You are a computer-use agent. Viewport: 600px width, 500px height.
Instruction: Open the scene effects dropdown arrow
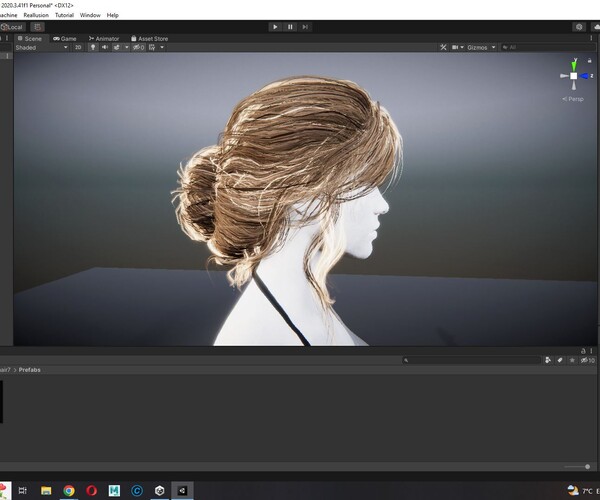[127, 47]
